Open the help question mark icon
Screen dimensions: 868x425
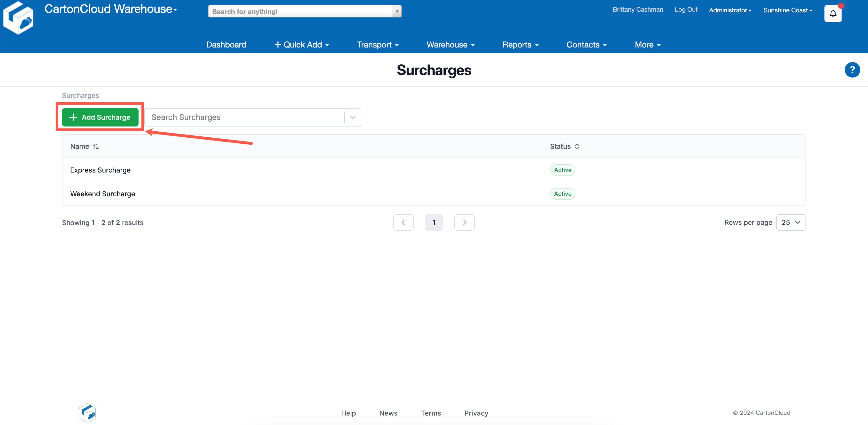pyautogui.click(x=852, y=70)
